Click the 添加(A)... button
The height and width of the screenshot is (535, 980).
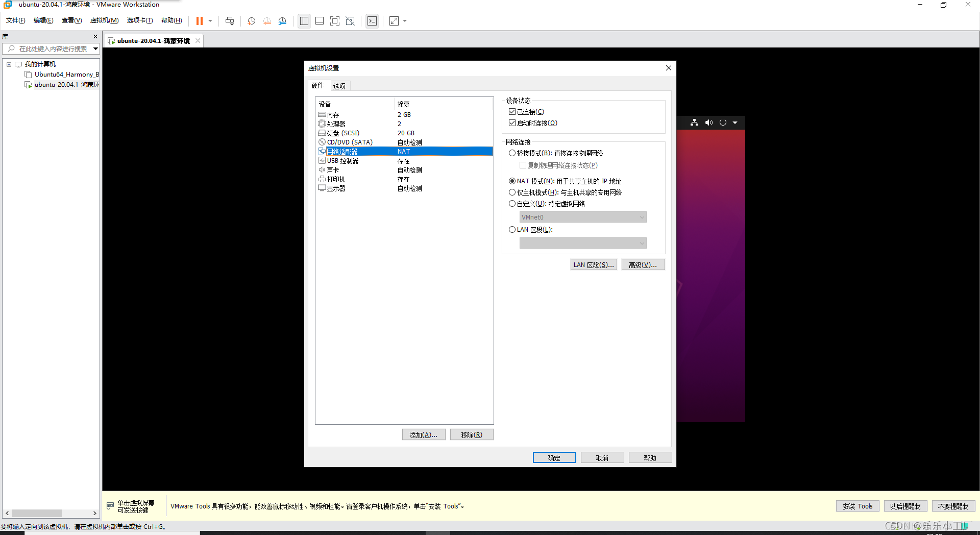424,434
